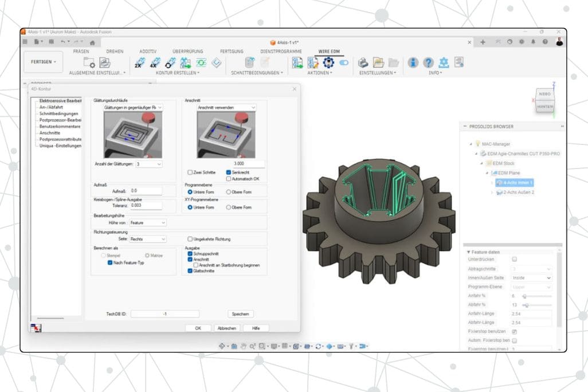The width and height of the screenshot is (588, 392).
Task: Click the Abbrechen button
Action: tap(227, 328)
